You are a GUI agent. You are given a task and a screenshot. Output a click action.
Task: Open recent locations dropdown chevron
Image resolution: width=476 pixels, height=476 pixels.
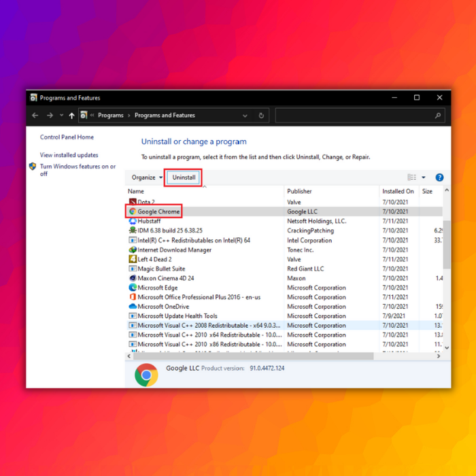62,116
